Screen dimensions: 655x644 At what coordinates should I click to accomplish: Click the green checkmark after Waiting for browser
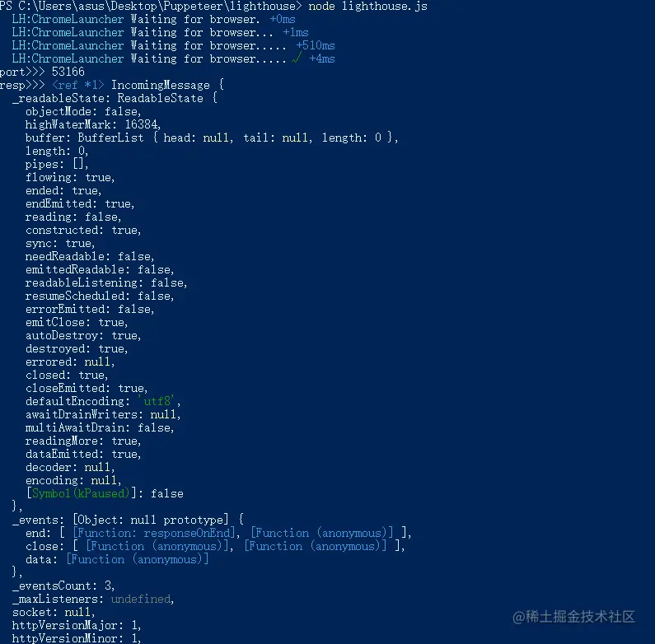[298, 58]
